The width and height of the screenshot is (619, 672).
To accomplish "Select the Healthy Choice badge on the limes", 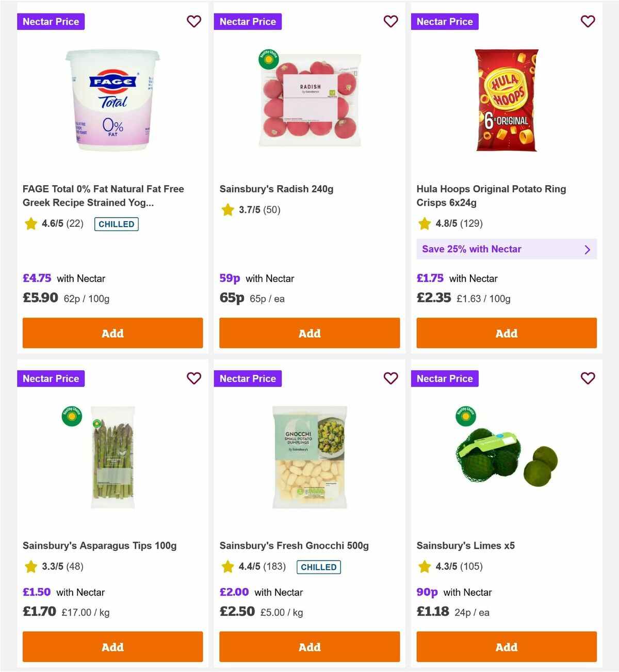I will (x=464, y=417).
